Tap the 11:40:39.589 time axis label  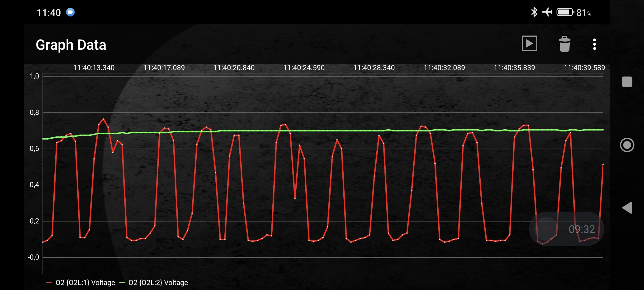tap(584, 68)
